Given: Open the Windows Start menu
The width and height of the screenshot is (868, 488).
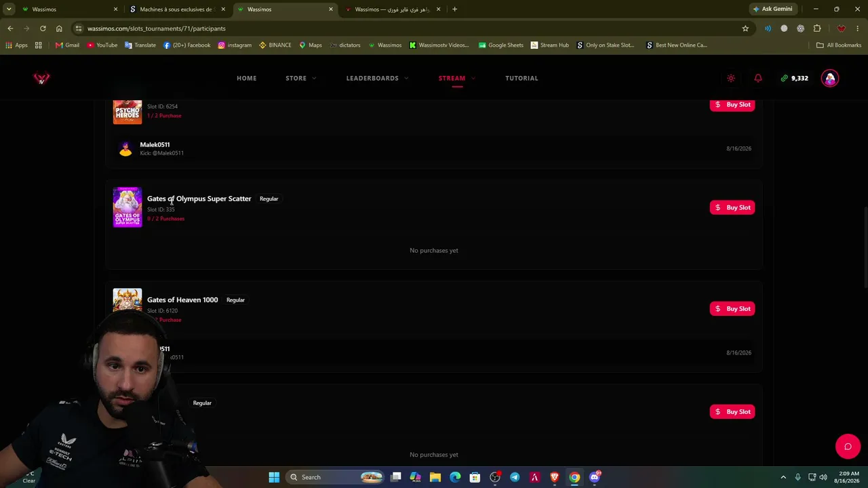Looking at the screenshot, I should click(x=274, y=477).
